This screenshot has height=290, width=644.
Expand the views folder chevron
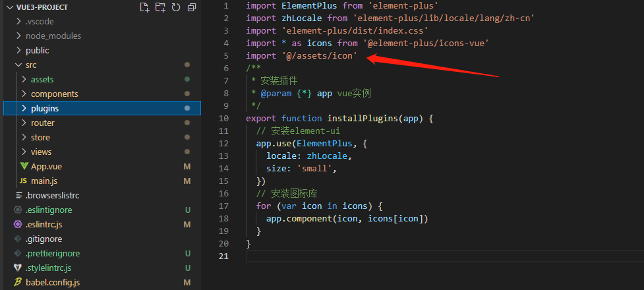[x=24, y=152]
